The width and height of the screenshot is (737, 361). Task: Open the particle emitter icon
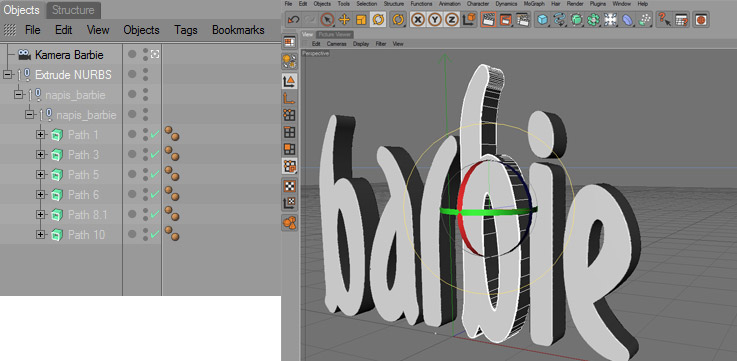pos(646,19)
